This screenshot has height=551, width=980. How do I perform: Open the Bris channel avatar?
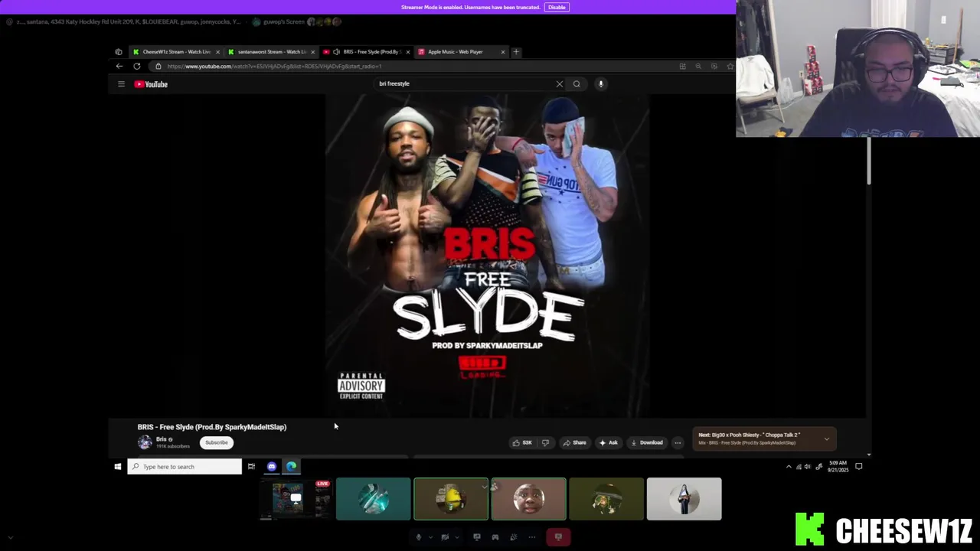(145, 442)
